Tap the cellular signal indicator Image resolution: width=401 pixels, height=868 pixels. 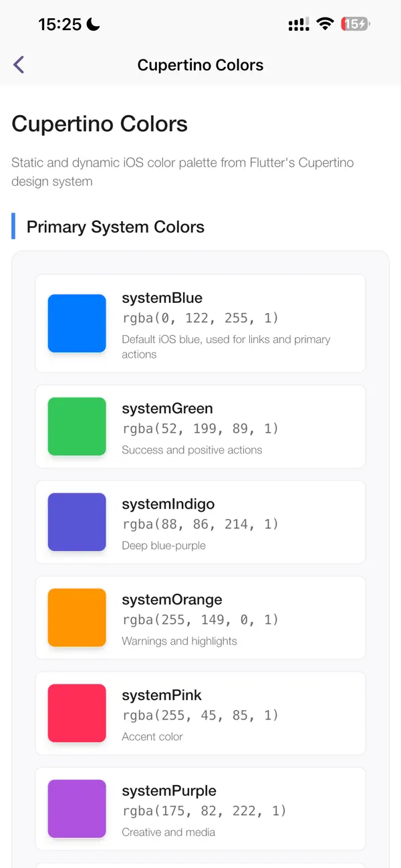298,24
